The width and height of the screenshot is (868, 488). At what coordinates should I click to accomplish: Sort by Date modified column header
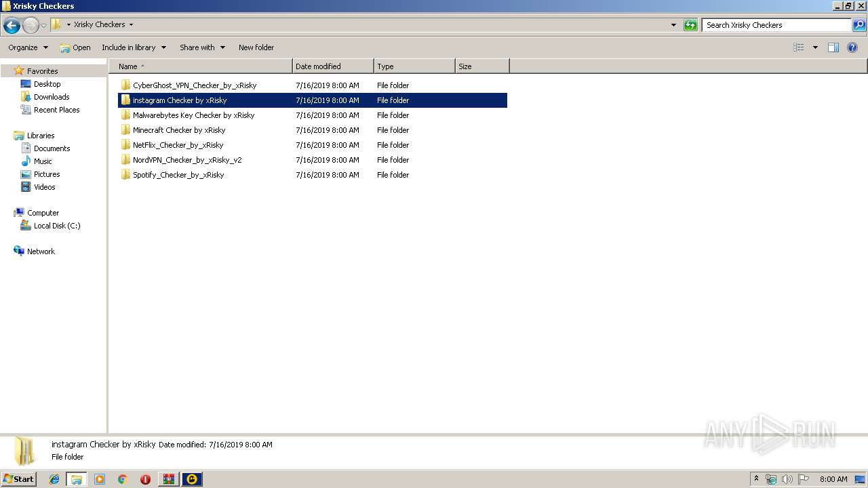pos(333,66)
